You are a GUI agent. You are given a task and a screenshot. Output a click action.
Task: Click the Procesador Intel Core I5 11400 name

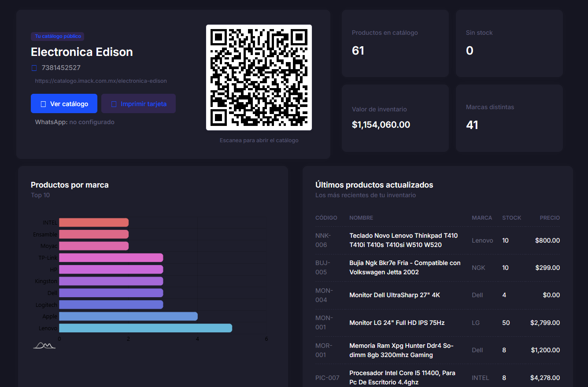(402, 378)
